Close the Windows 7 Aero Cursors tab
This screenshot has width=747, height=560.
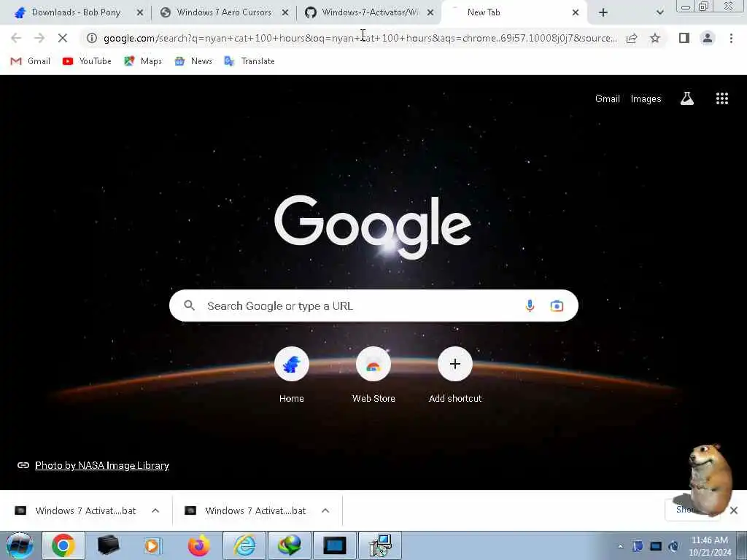285,12
